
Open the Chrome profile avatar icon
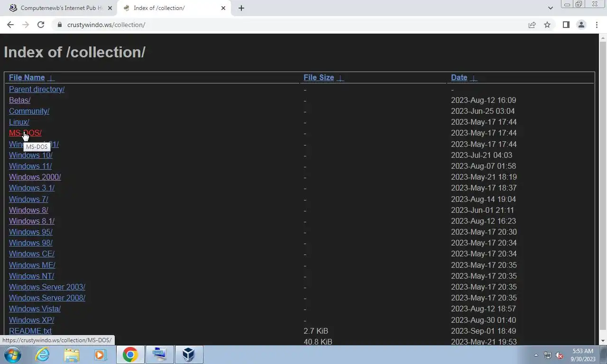(581, 25)
